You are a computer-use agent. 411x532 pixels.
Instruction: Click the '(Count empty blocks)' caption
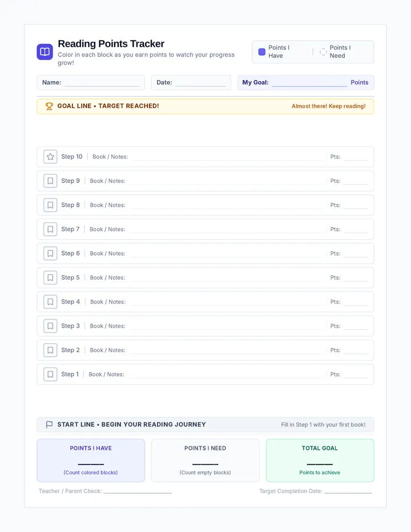pos(205,473)
